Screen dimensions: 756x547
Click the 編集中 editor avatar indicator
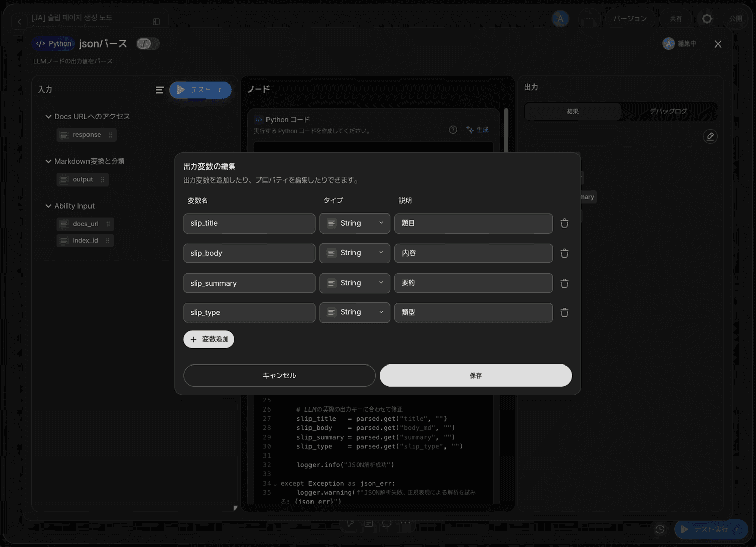click(680, 44)
